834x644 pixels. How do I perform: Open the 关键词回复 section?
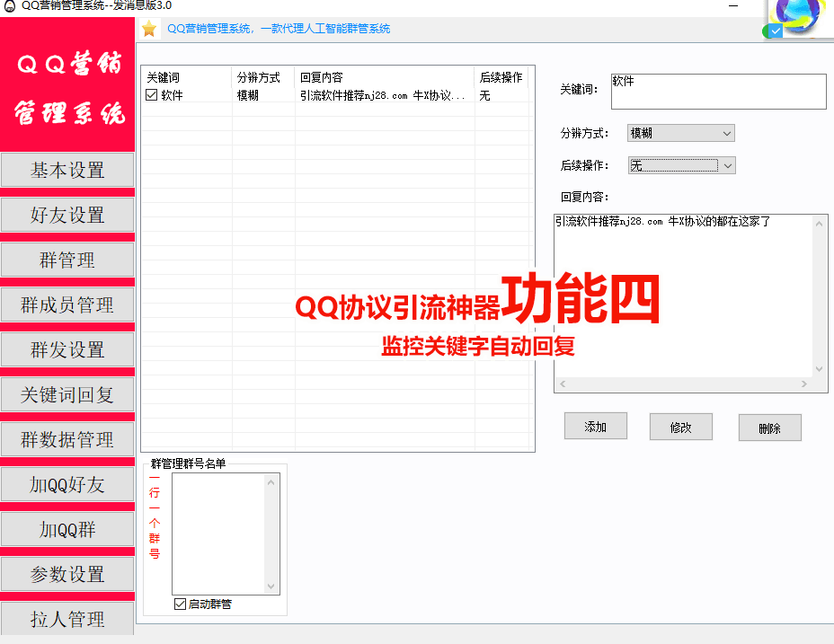tap(67, 395)
